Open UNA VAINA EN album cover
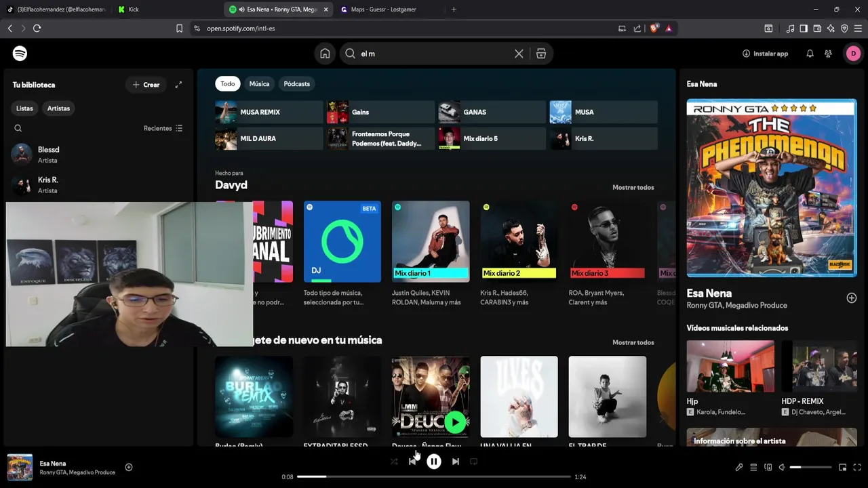 [519, 396]
